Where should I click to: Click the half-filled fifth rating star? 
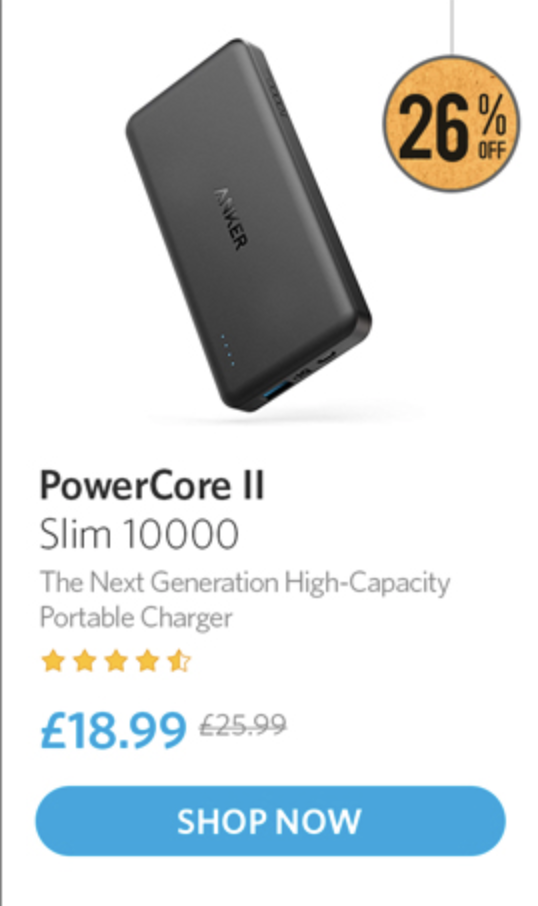click(179, 660)
